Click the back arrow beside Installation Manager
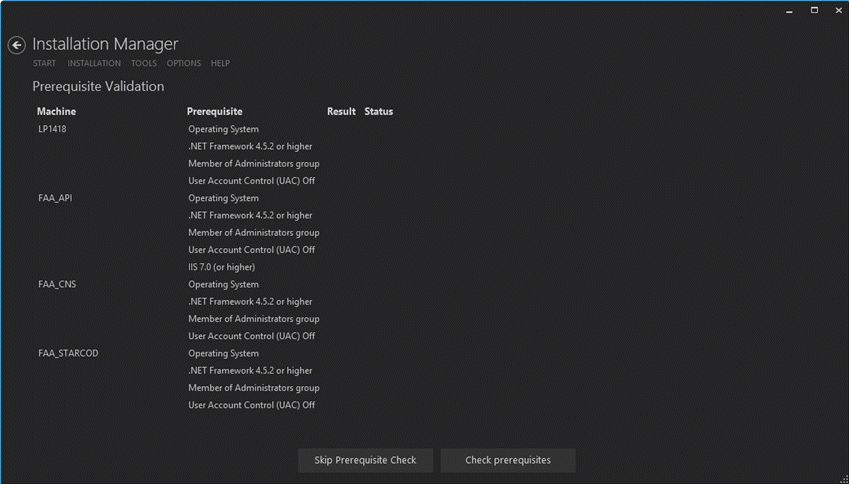The image size is (849, 484). [16, 45]
